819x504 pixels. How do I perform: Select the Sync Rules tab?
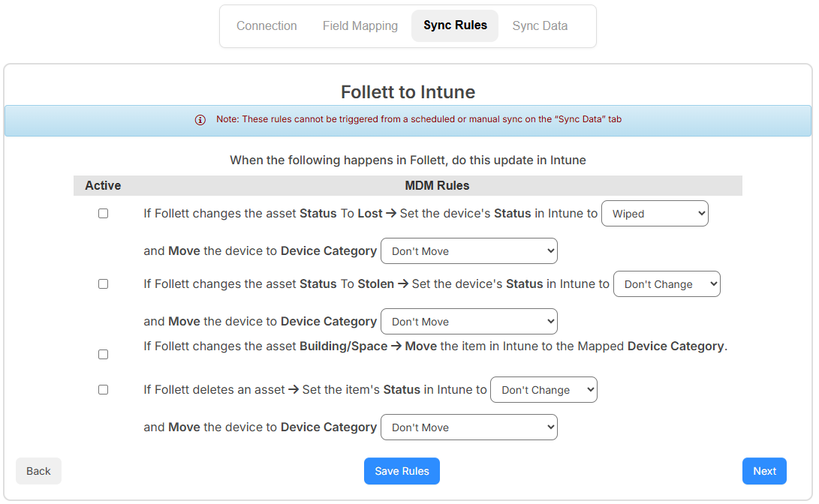pyautogui.click(x=454, y=25)
